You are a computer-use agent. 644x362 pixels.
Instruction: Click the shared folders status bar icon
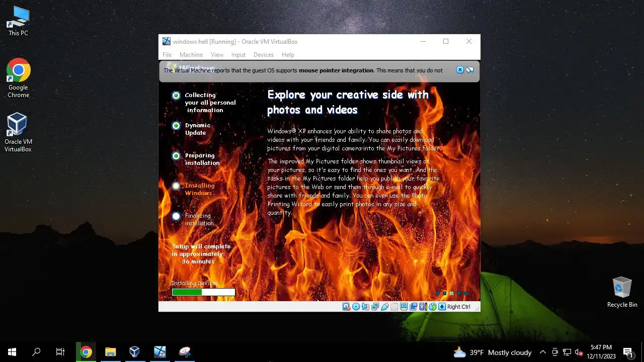point(394,307)
